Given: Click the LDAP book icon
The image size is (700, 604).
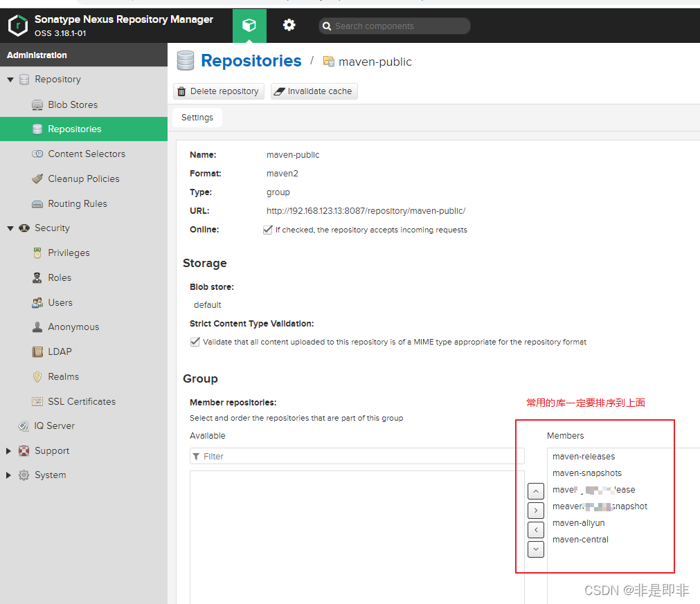Looking at the screenshot, I should [x=37, y=352].
